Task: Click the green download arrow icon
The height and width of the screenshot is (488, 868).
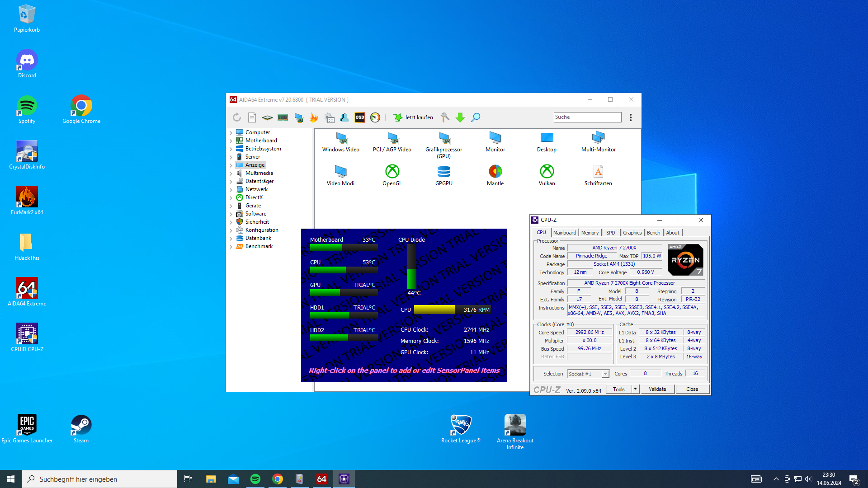Action: point(460,117)
